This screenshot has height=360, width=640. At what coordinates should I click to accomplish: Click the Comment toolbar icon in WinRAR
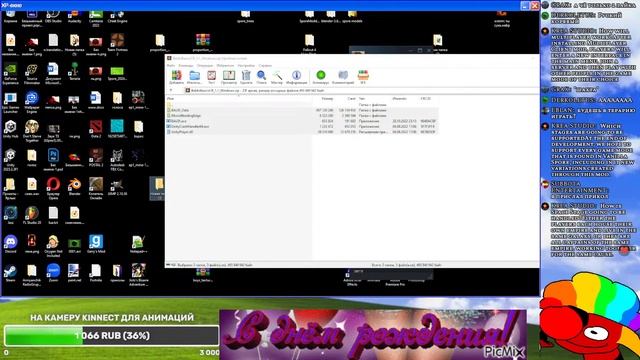(343, 77)
